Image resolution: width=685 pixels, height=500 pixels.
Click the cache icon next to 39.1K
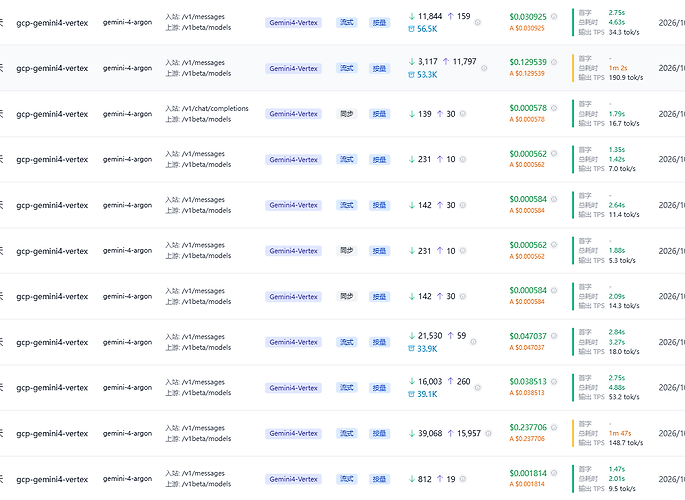pos(411,394)
